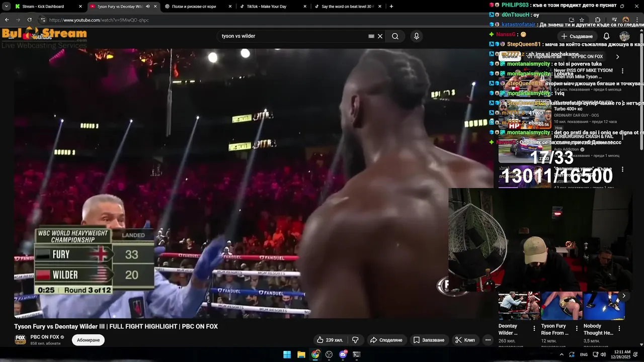The height and width of the screenshot is (362, 644).
Task: Like the video with thumbs up
Action: (330, 340)
